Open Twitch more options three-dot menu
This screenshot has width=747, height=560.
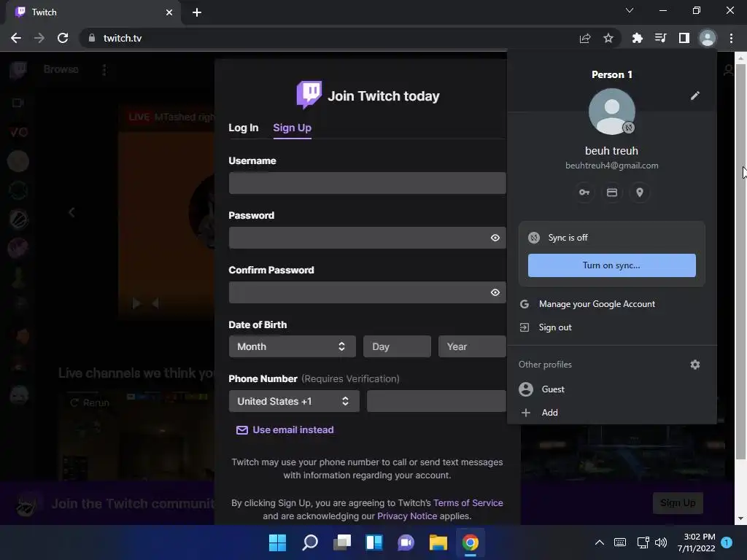104,70
